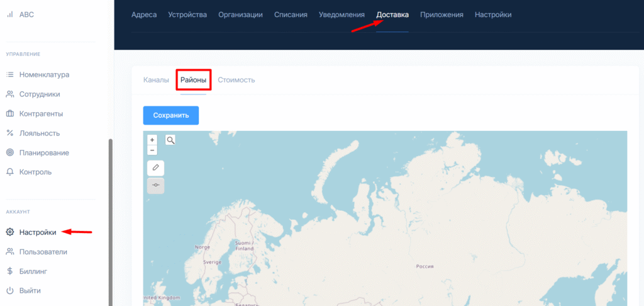Viewport: 644px width, 306px height.
Task: Click the line node tool on map
Action: [x=155, y=185]
